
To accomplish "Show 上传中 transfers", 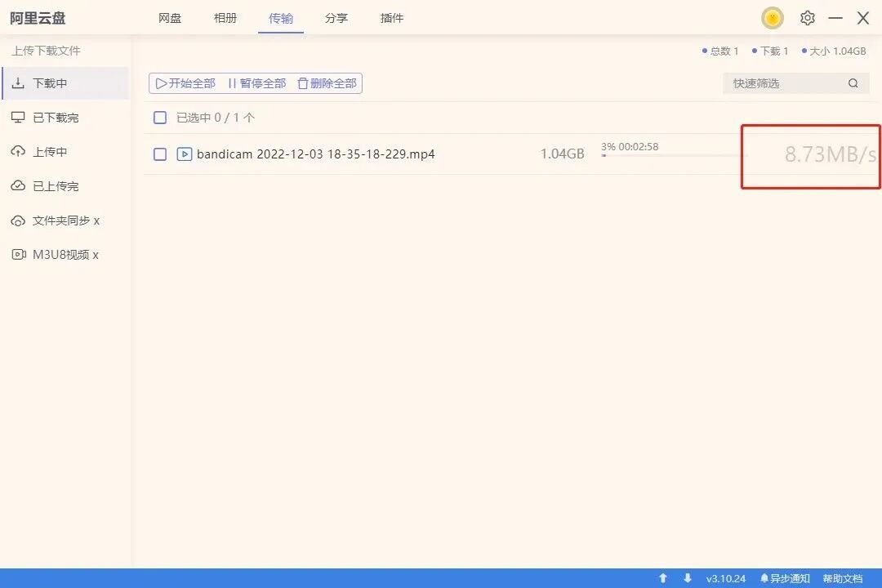I will click(x=65, y=152).
